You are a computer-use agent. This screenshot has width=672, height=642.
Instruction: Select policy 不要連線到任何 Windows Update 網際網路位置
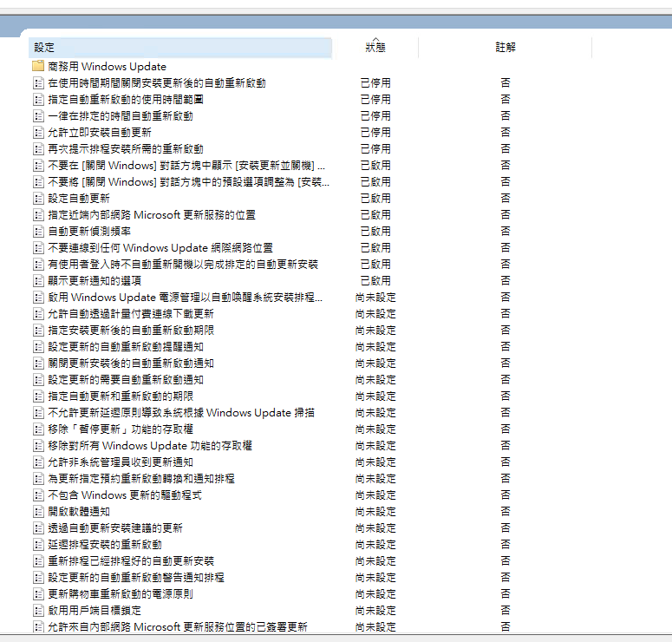160,248
